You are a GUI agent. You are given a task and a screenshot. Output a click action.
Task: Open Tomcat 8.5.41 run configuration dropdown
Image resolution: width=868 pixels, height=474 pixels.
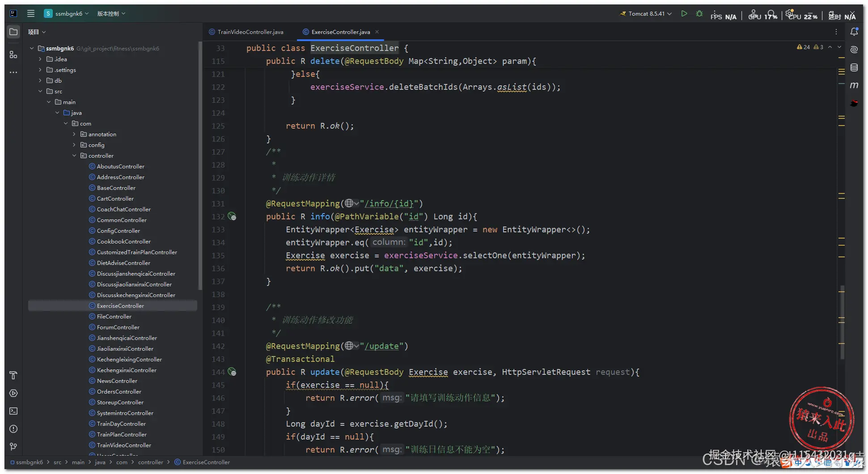[x=646, y=13]
